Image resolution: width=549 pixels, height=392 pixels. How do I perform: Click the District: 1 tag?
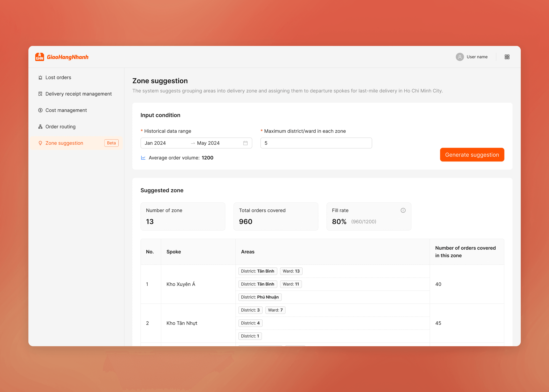(250, 336)
